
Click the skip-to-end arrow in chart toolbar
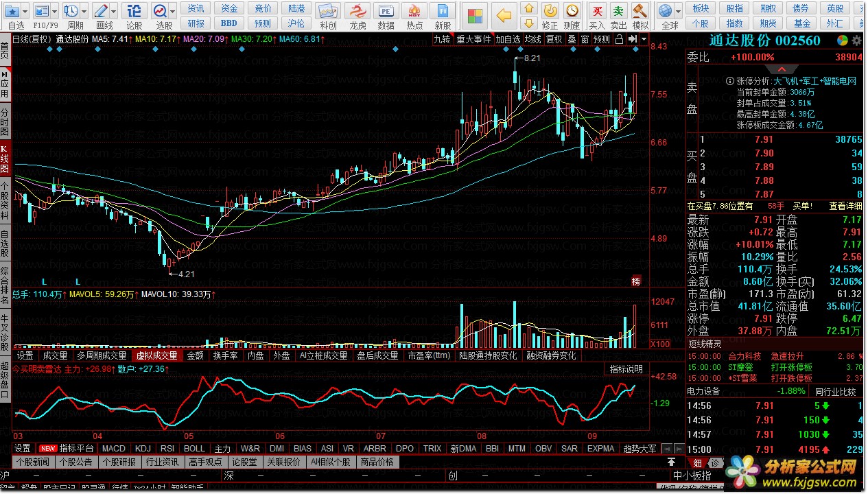(633, 40)
